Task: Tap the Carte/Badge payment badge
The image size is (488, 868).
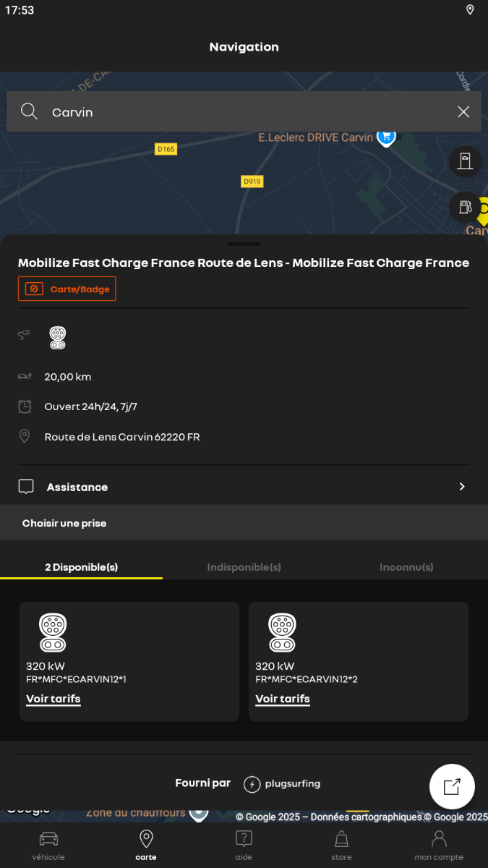Action: [67, 289]
